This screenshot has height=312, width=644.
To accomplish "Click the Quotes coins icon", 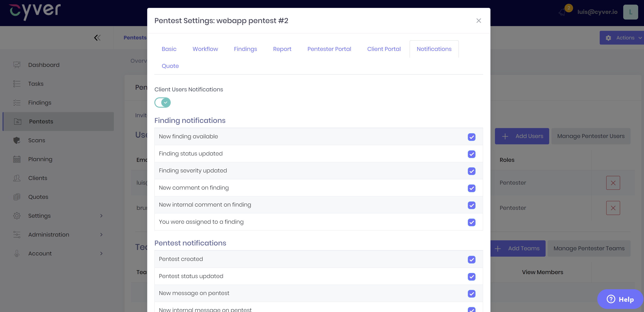I will coord(17,197).
